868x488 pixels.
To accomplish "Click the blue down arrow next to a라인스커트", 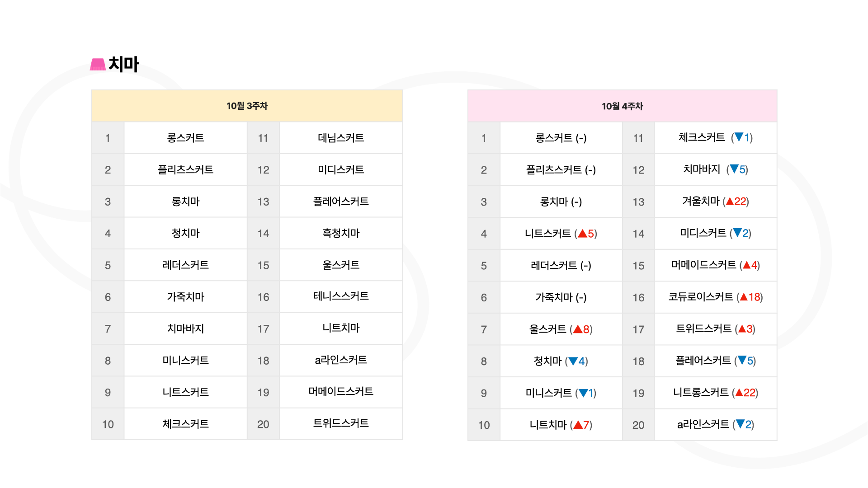I will pos(740,424).
